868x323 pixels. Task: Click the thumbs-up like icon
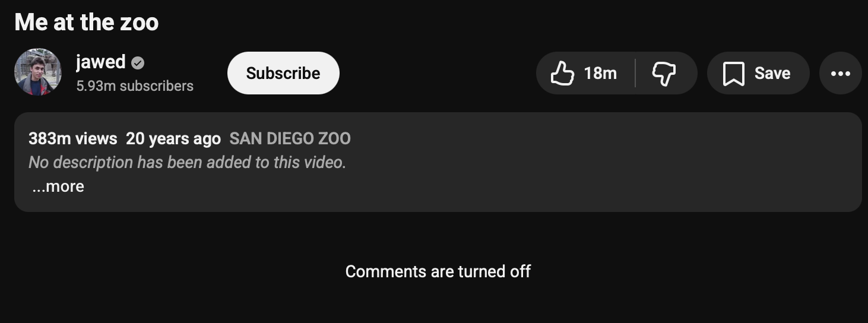pos(562,74)
